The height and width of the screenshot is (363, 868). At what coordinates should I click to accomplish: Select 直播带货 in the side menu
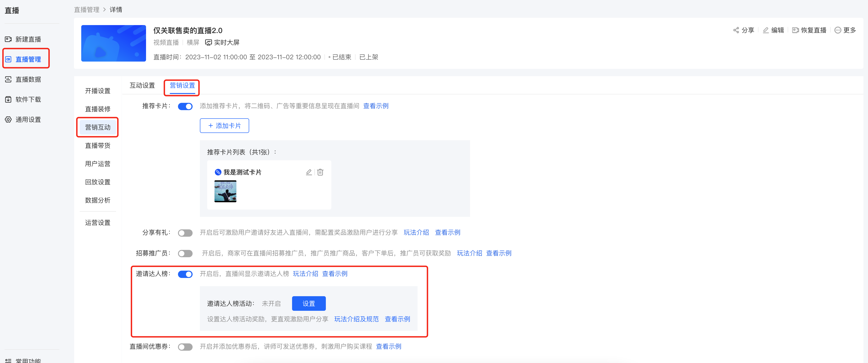click(98, 145)
